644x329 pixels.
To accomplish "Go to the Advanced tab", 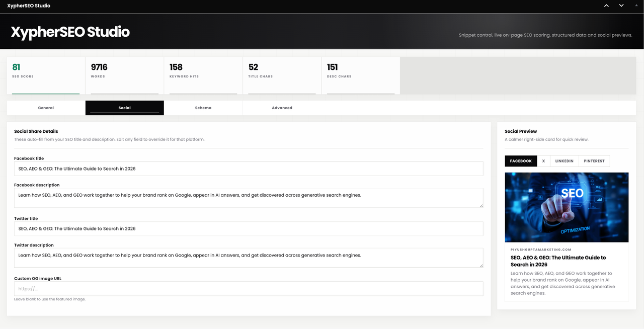I will (x=282, y=108).
